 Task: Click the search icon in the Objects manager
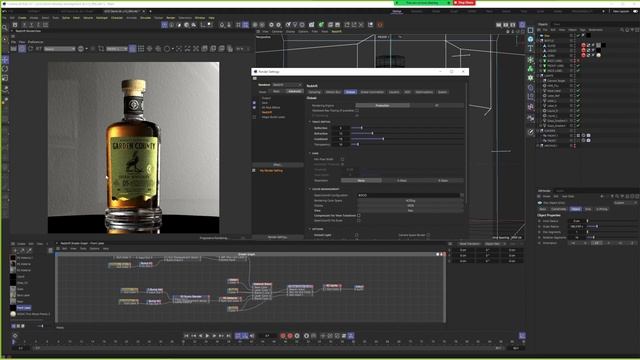coord(622,30)
